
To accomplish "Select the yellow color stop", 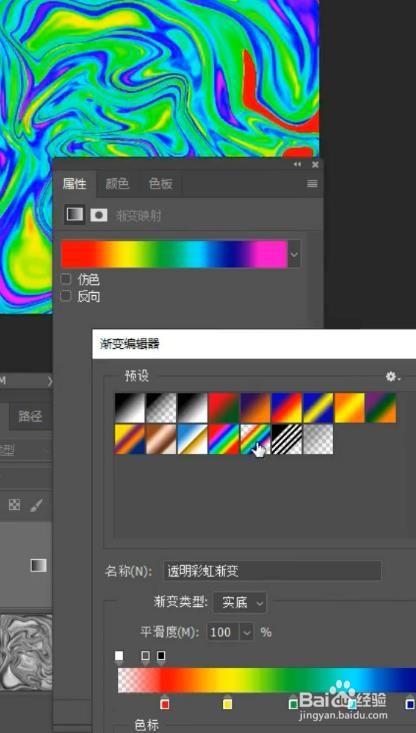I will pyautogui.click(x=228, y=703).
